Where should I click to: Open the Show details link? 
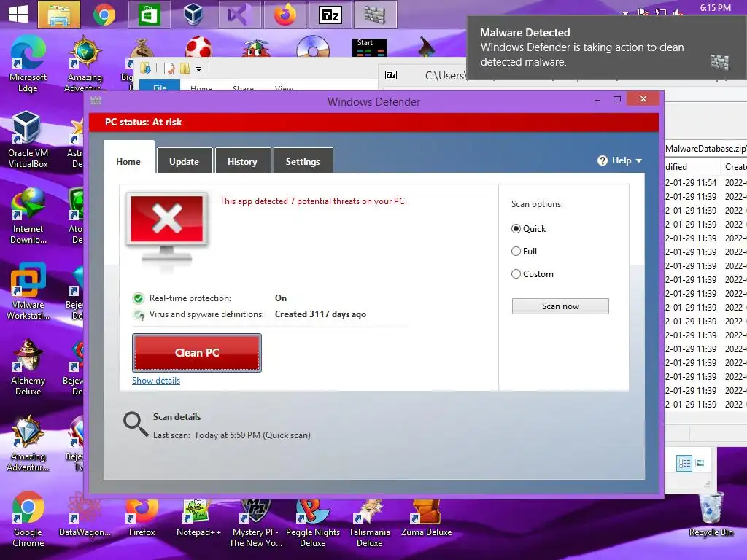pyautogui.click(x=156, y=381)
